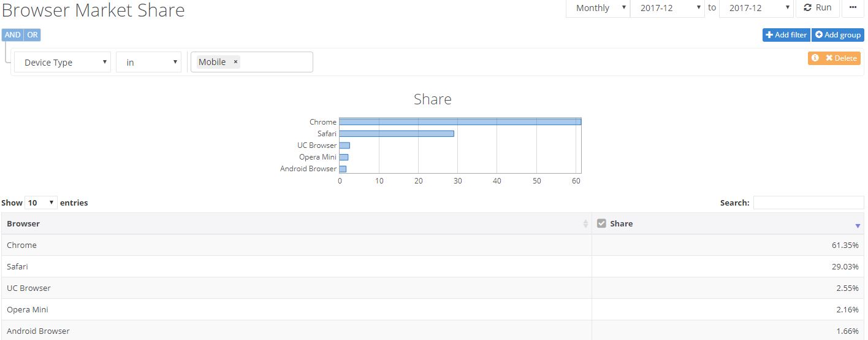Remove the Mobile tag with its x
The width and height of the screenshot is (868, 340).
click(235, 62)
